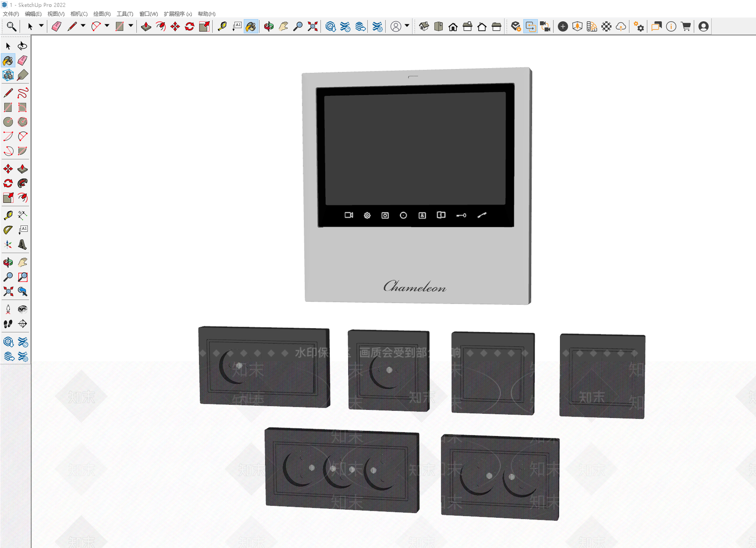Open the 视图(V) menu

click(56, 14)
